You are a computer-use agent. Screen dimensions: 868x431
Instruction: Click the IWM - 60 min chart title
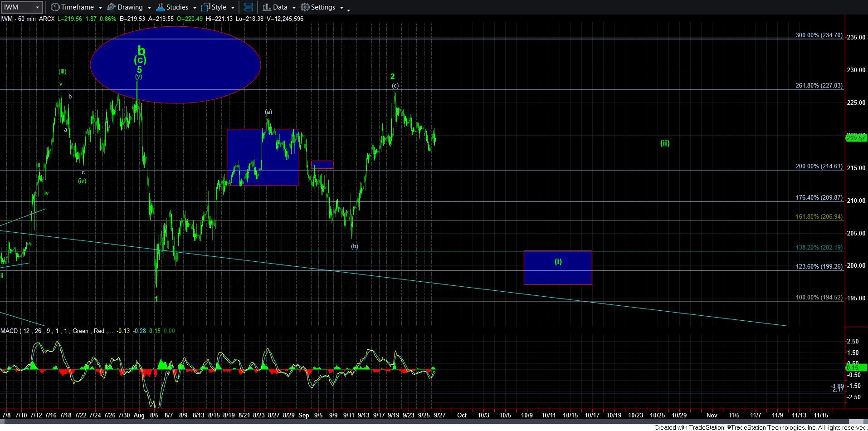18,19
